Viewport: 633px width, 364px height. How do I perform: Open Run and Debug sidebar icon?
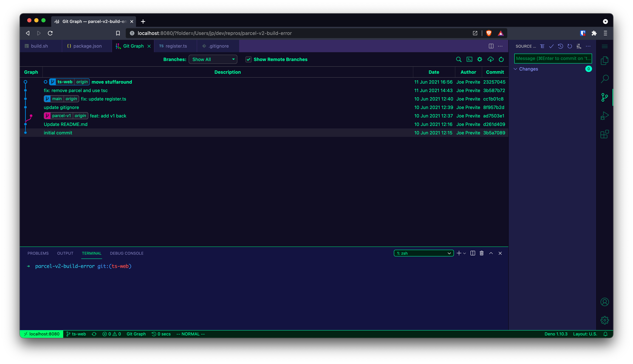point(604,116)
